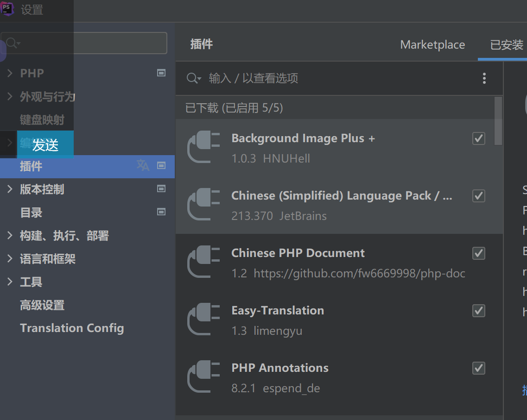Viewport: 527px width, 420px height.
Task: Click the project-level icon beside 版本控制
Action: pyautogui.click(x=161, y=188)
